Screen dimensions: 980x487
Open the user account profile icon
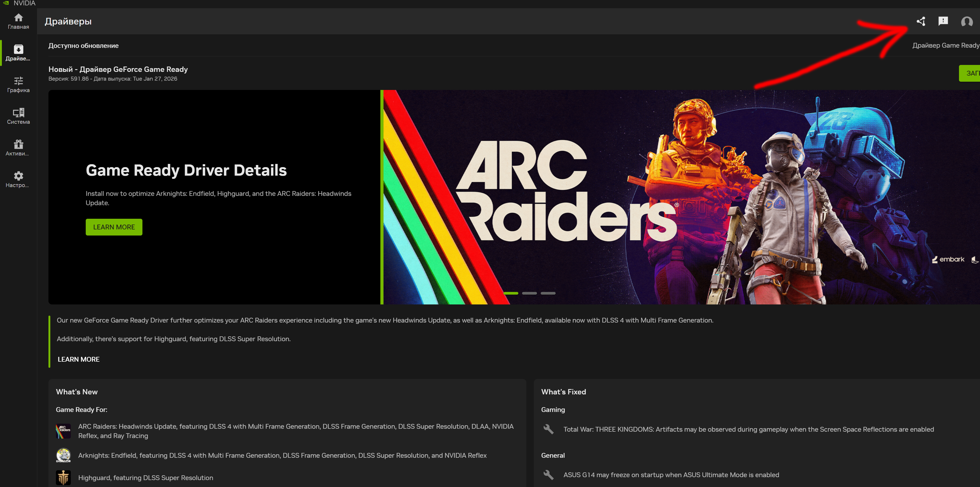point(967,22)
